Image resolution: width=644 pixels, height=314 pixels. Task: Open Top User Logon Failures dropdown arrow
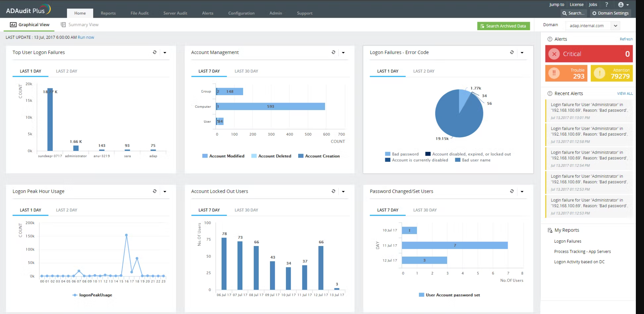pyautogui.click(x=165, y=53)
